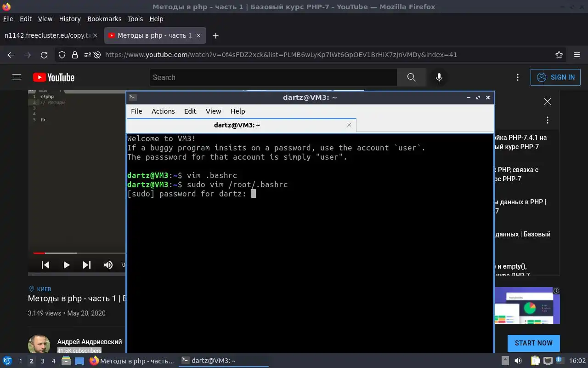
Task: Open the clipboard tray icon
Action: click(535, 361)
